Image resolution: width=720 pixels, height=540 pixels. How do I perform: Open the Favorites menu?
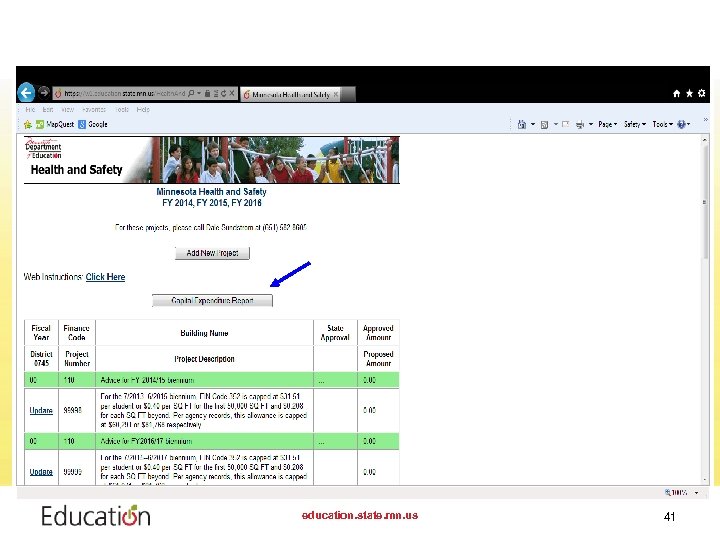coord(94,109)
